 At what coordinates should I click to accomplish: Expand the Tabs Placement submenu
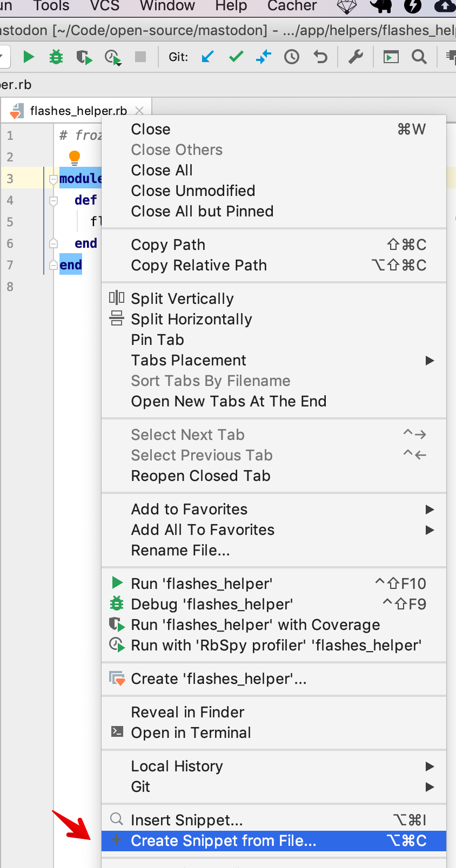coord(430,361)
